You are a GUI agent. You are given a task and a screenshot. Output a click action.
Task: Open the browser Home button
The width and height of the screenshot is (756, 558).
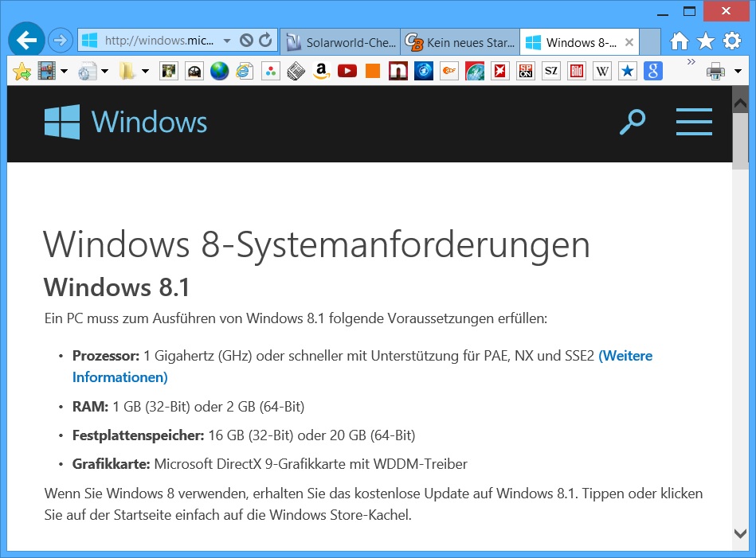pyautogui.click(x=679, y=41)
